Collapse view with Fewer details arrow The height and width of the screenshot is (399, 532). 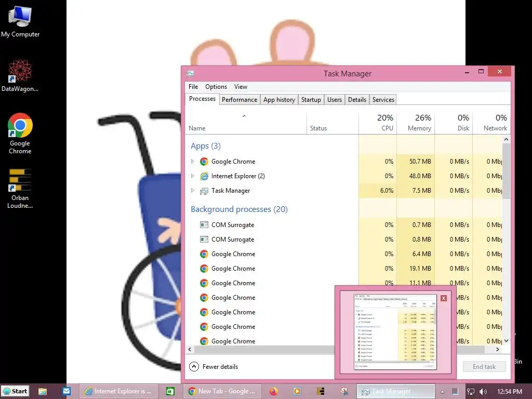point(194,366)
